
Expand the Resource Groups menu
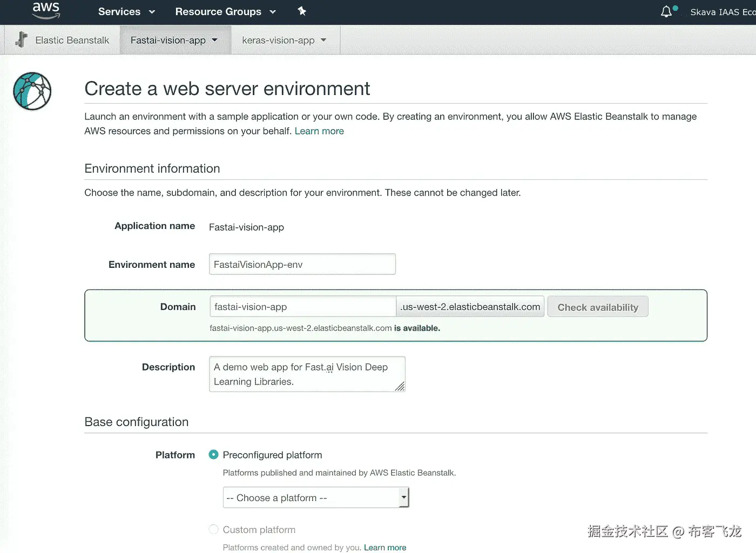[x=225, y=12]
